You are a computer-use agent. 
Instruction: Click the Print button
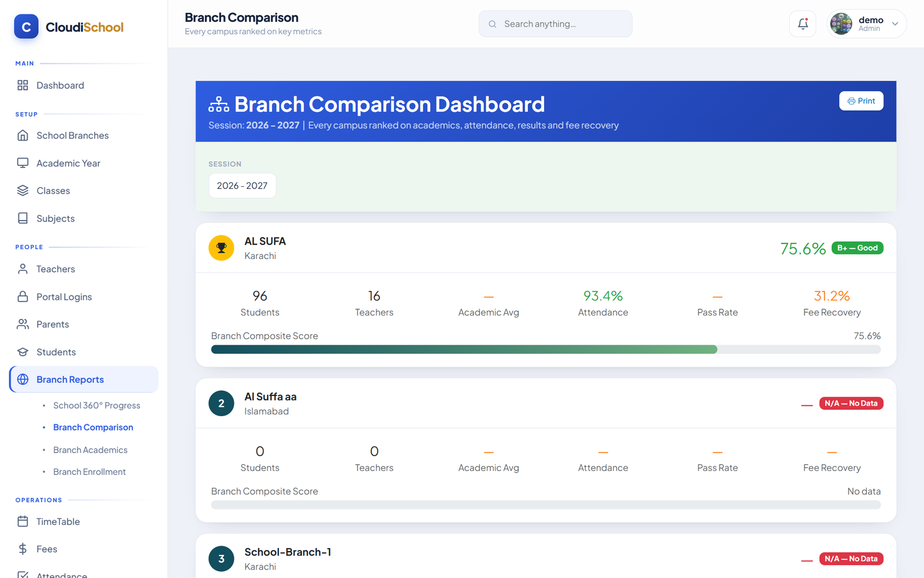click(861, 101)
